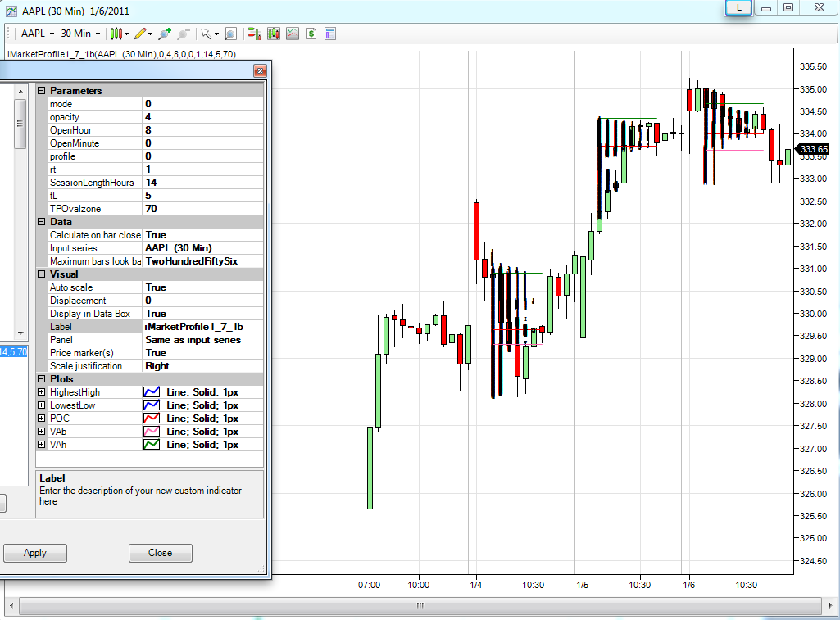
Task: Click the Close button in dialog
Action: click(160, 553)
